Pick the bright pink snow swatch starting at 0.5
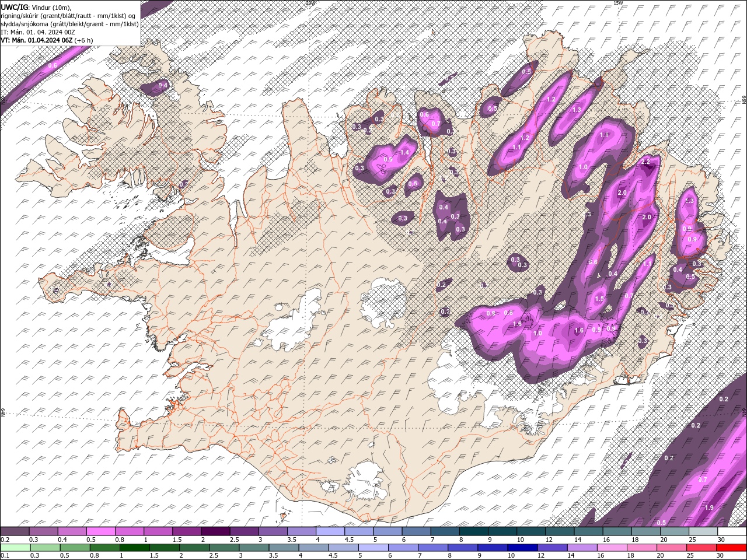The height and width of the screenshot is (560, 747). (101, 531)
